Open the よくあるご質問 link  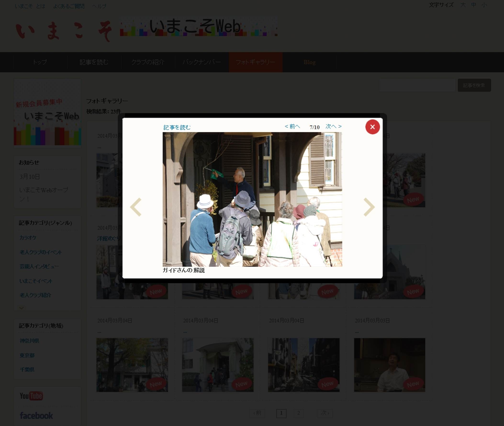tap(69, 6)
